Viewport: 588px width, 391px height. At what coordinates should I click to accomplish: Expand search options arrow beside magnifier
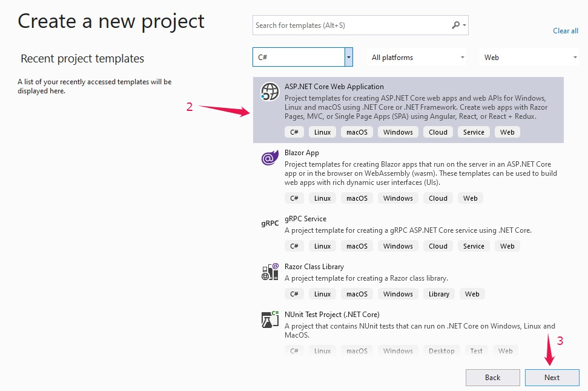(x=464, y=25)
